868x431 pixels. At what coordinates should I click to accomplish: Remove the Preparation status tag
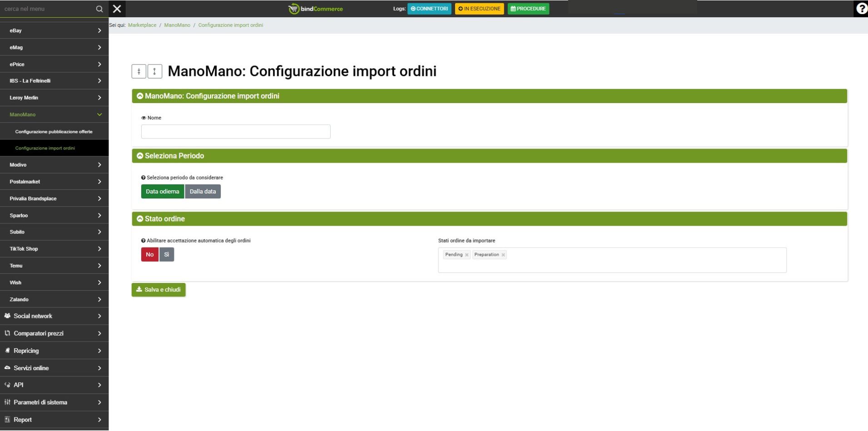pos(503,255)
